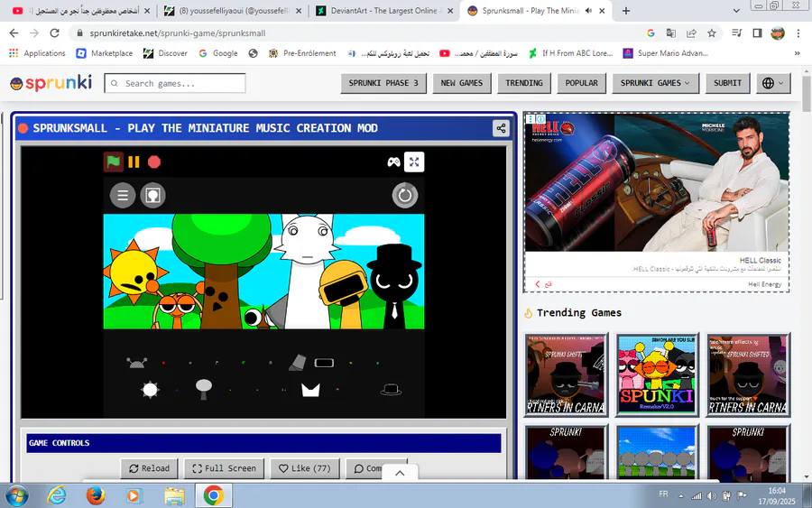Select the VR goggles sound icon
The height and width of the screenshot is (508, 812).
(x=324, y=363)
